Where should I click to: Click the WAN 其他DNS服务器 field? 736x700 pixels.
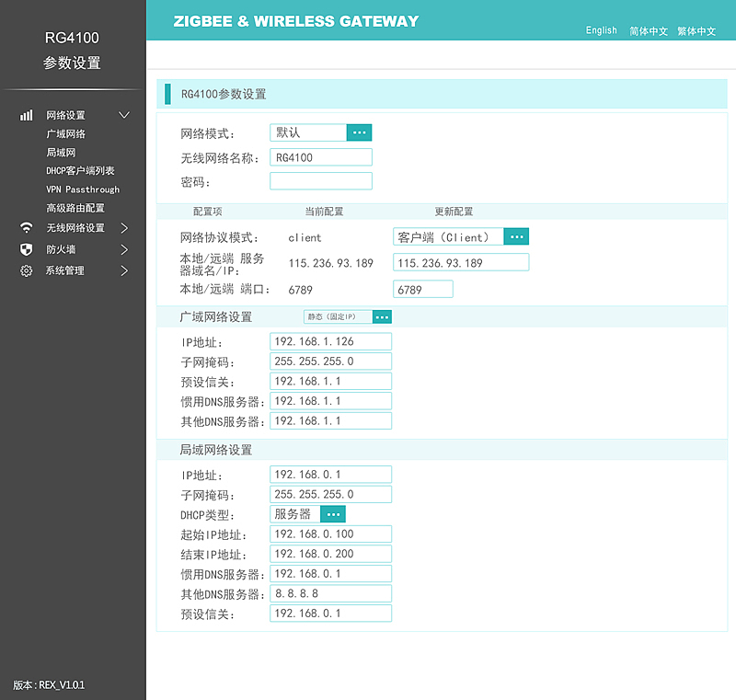coord(331,421)
